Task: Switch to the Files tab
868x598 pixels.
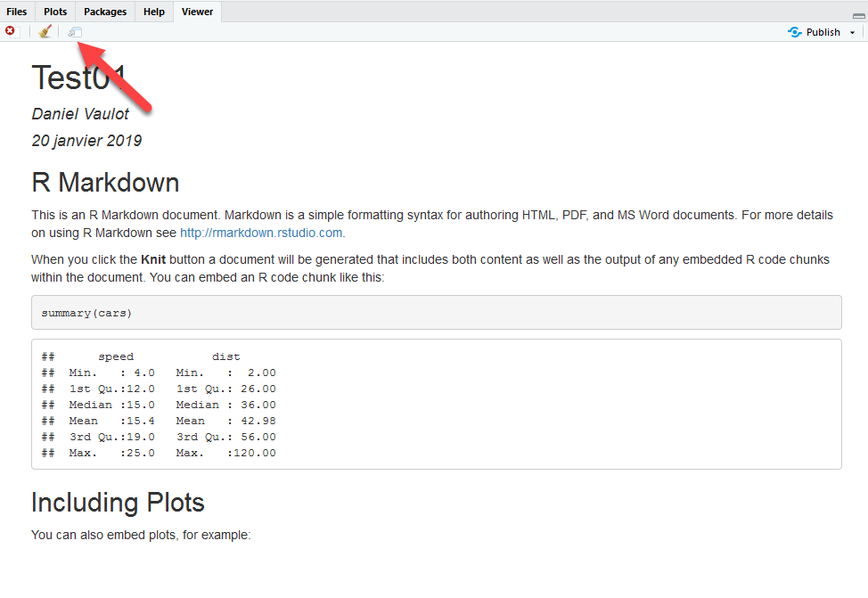Action: point(17,12)
